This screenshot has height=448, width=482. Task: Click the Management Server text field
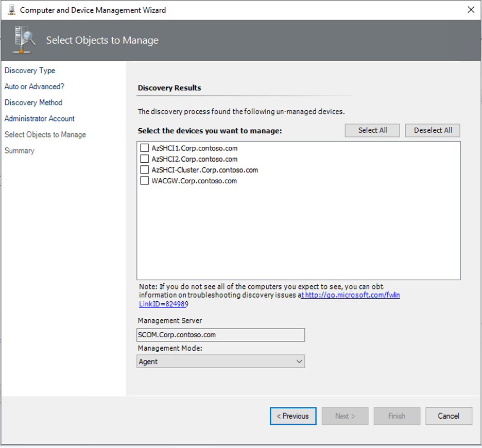tap(220, 335)
